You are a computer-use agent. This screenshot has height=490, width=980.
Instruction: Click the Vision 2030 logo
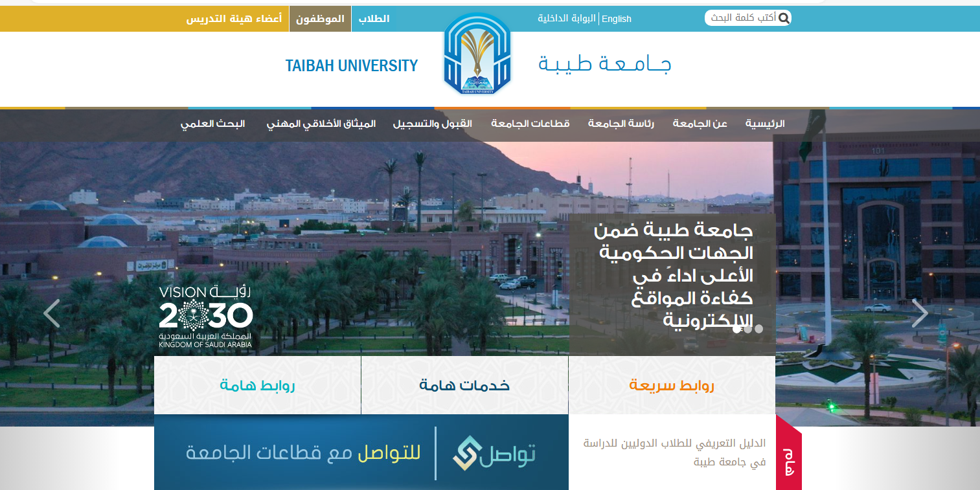click(205, 317)
